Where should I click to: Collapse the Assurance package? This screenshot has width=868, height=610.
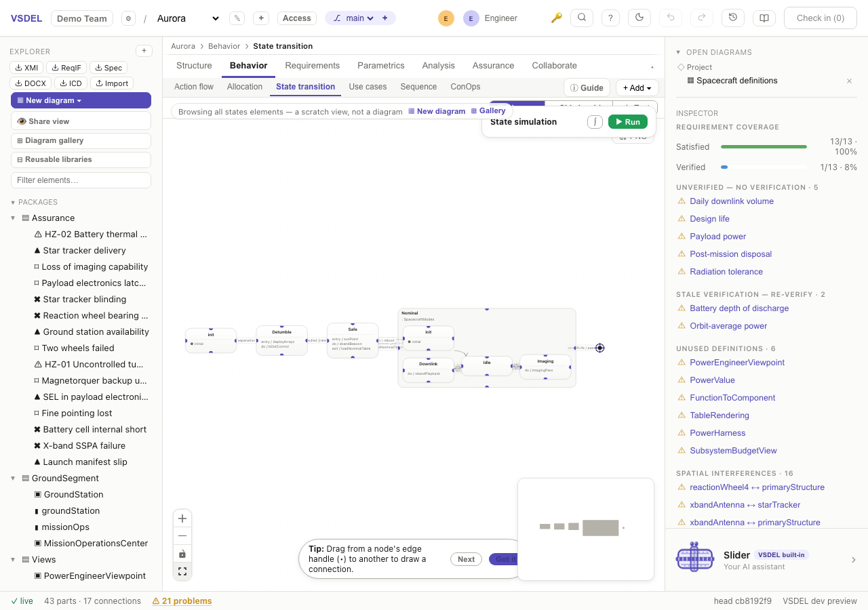(13, 218)
